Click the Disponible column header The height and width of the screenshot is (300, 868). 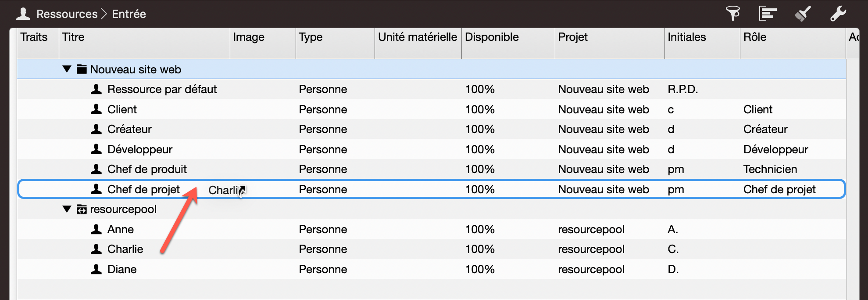(492, 37)
